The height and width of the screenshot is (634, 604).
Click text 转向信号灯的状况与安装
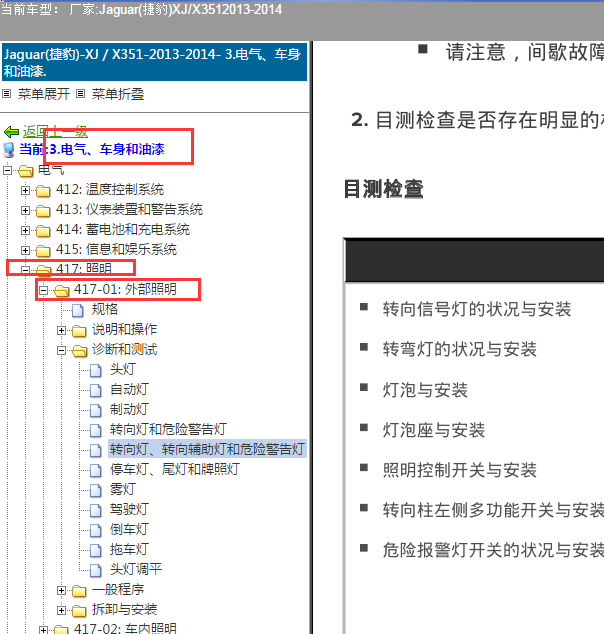click(x=477, y=309)
